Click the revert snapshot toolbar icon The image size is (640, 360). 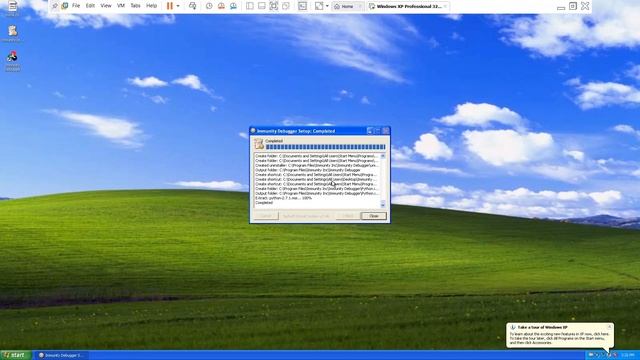click(221, 6)
